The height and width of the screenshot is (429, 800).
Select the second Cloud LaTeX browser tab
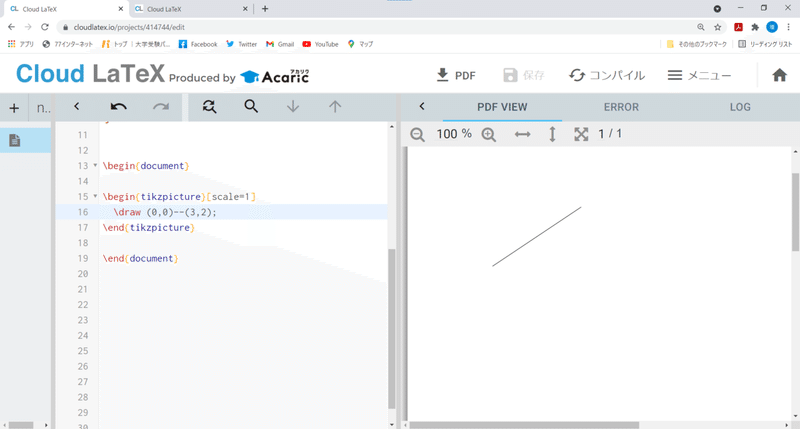(191, 9)
